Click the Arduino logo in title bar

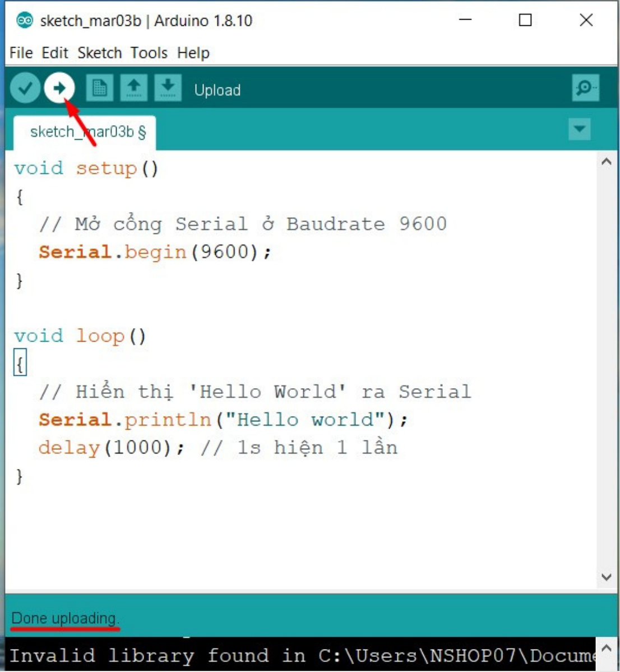pos(25,21)
